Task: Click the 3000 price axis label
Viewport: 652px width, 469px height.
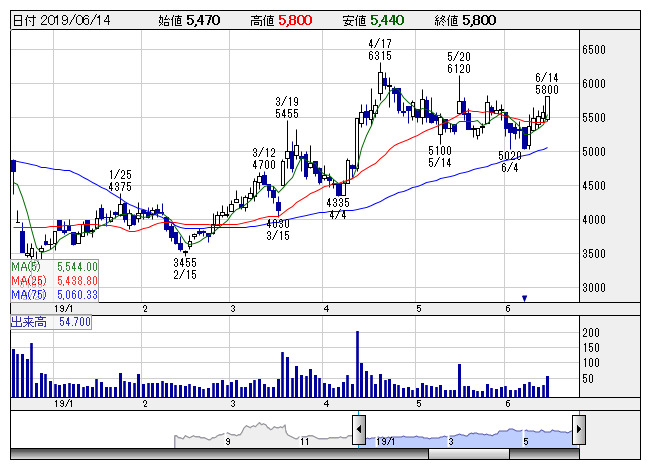Action: point(594,288)
